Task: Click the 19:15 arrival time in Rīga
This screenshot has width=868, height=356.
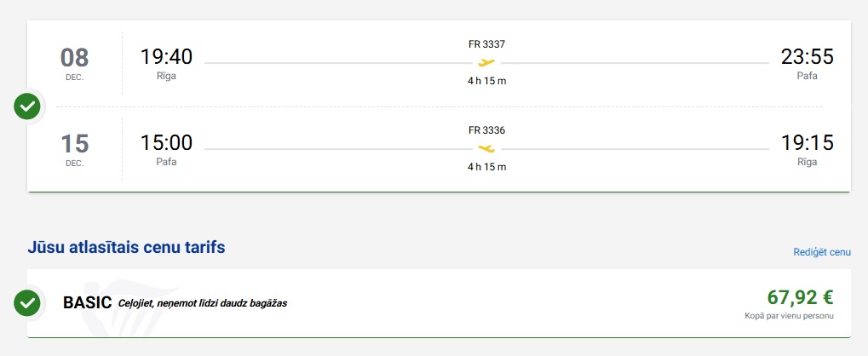Action: [807, 142]
